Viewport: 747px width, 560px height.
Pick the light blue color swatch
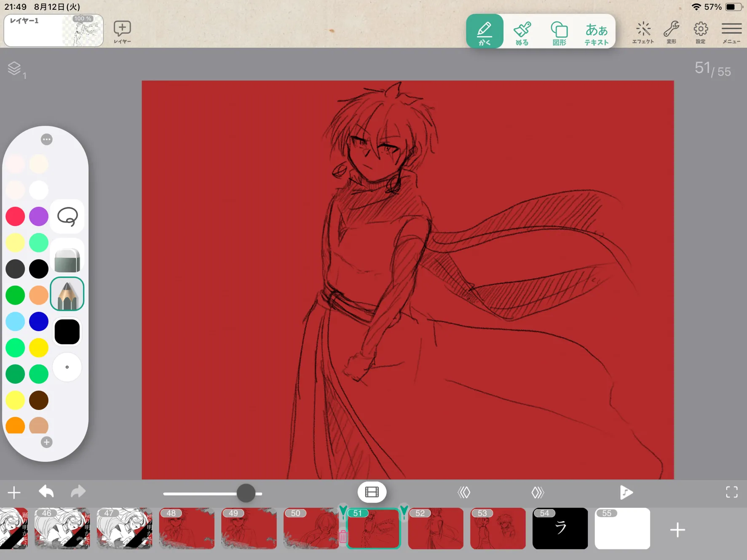click(x=15, y=322)
